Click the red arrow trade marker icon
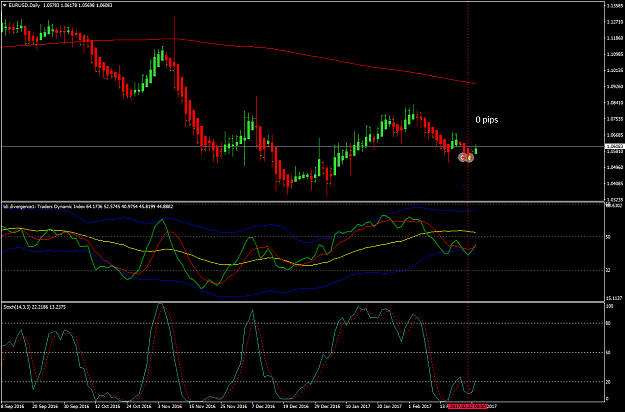This screenshot has width=625, height=412. tap(462, 158)
